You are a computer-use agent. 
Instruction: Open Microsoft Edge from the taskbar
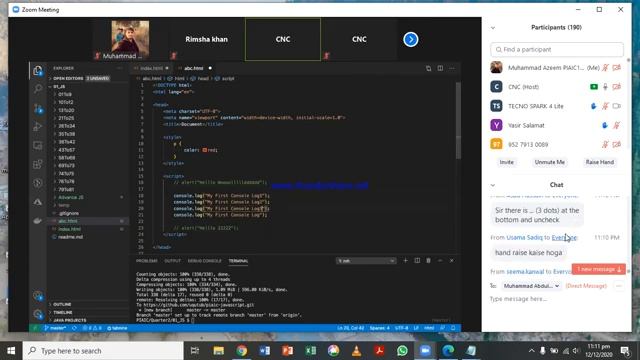(448, 351)
